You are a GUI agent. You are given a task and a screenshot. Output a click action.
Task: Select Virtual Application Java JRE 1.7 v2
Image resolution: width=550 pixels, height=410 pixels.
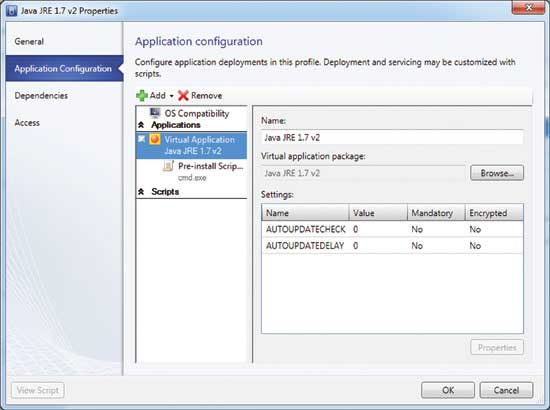pos(192,145)
